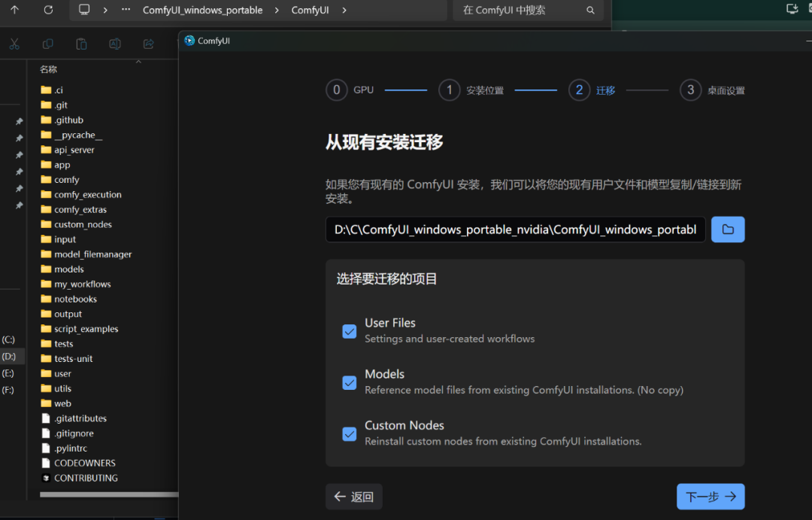812x520 pixels.
Task: Click the installation path input field
Action: click(514, 230)
